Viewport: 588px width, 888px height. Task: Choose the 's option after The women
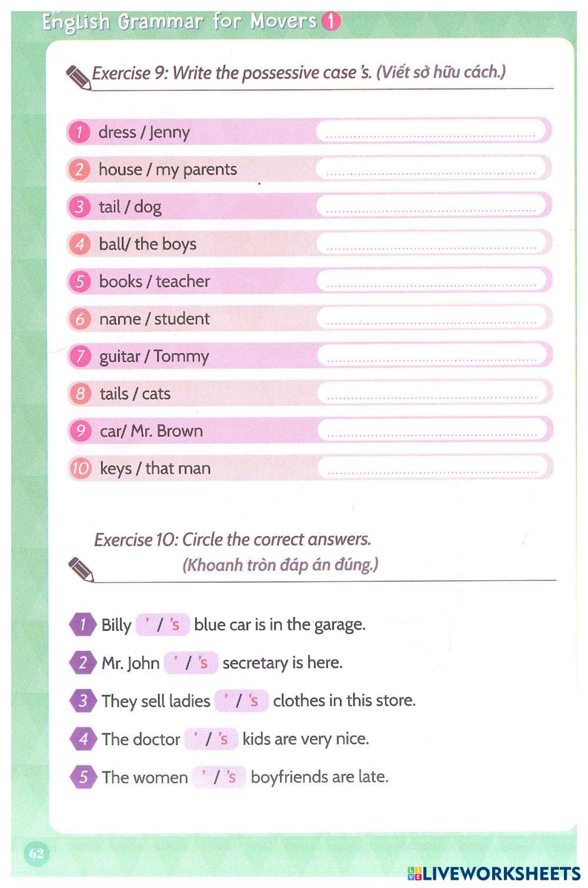coord(232,777)
